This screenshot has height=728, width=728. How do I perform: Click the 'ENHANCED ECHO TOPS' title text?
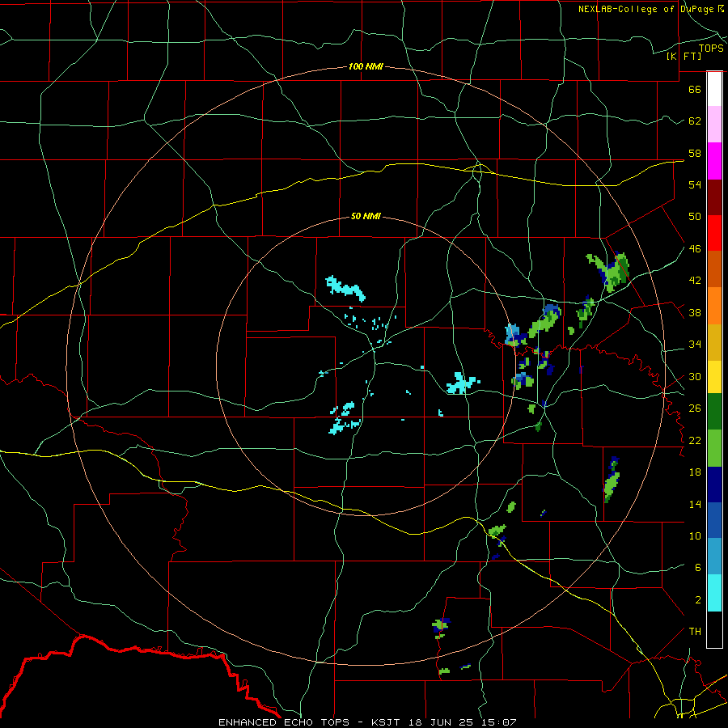coord(284,722)
